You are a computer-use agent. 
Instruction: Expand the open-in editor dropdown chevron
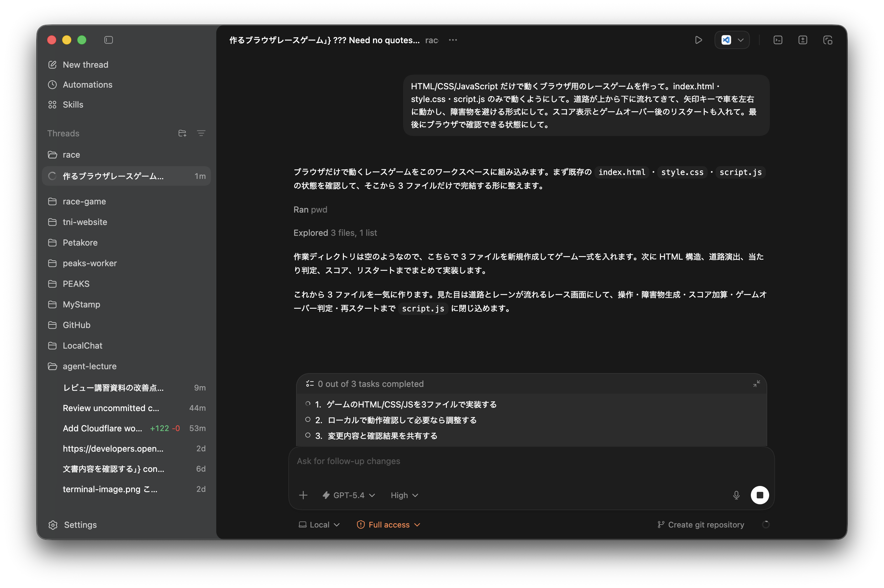tap(741, 40)
